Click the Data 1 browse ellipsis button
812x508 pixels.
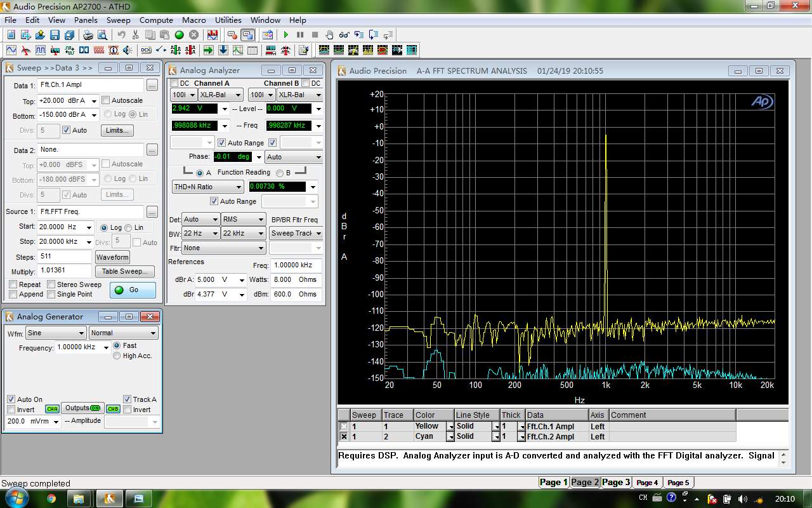pyautogui.click(x=152, y=85)
